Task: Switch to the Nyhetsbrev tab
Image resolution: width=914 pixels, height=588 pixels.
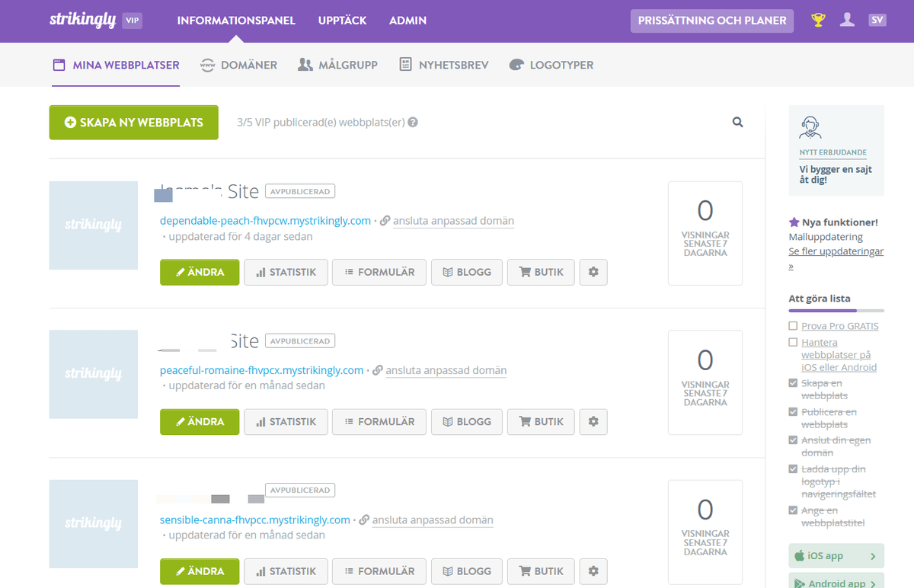Action: click(x=443, y=65)
